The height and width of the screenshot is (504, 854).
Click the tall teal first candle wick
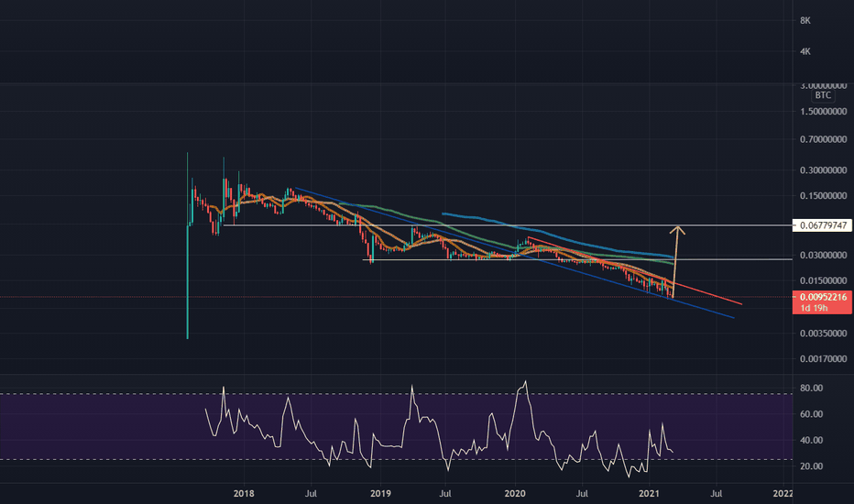(187, 246)
